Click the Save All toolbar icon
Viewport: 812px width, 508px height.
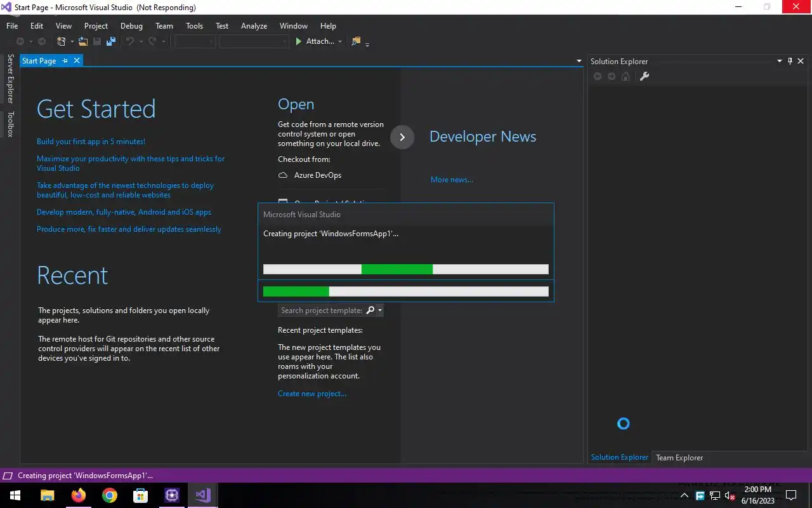(x=111, y=41)
